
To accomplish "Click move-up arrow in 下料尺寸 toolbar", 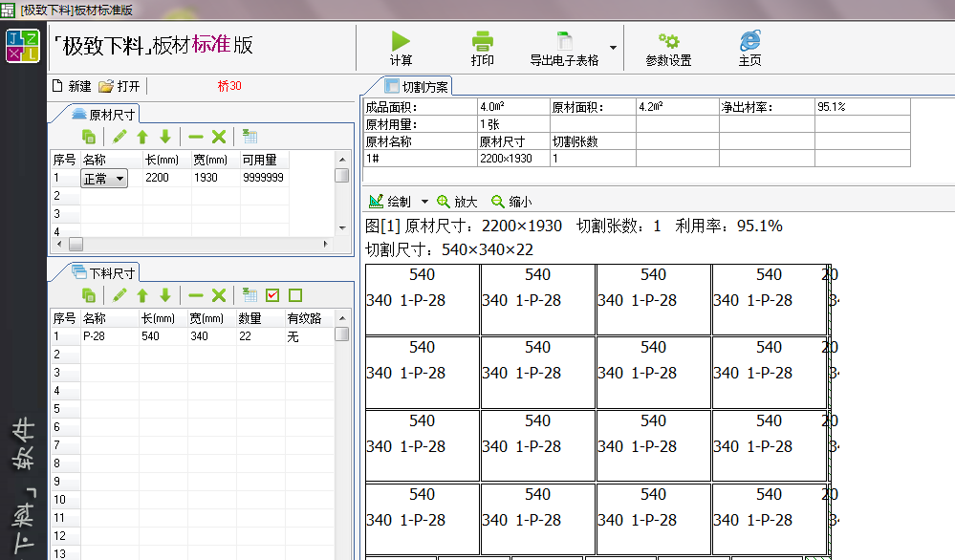I will coord(142,296).
